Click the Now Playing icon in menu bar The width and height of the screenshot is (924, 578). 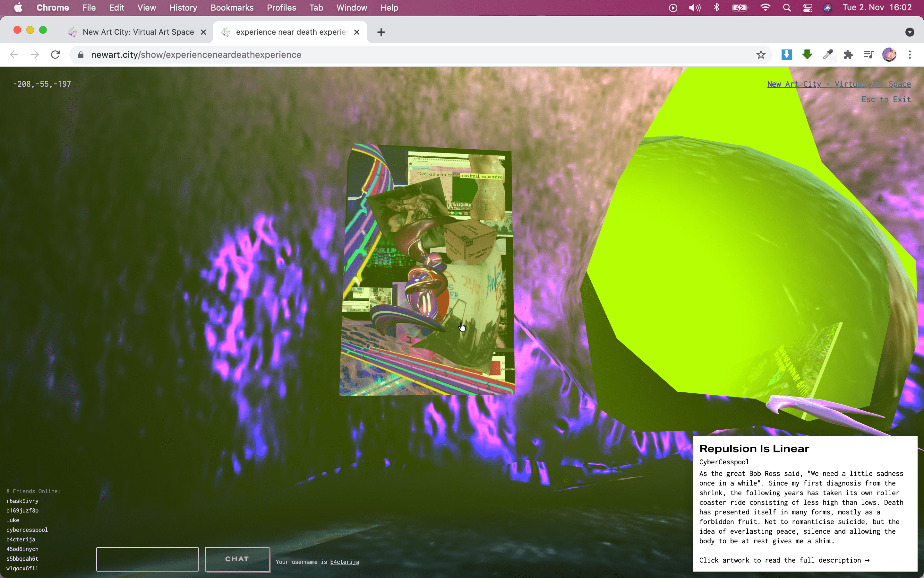(x=673, y=8)
